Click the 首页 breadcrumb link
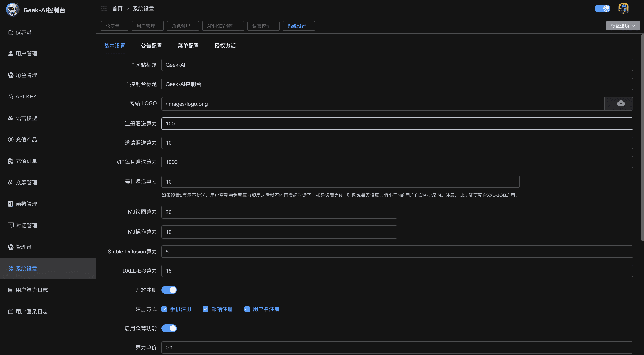Image resolution: width=644 pixels, height=355 pixels. (117, 8)
